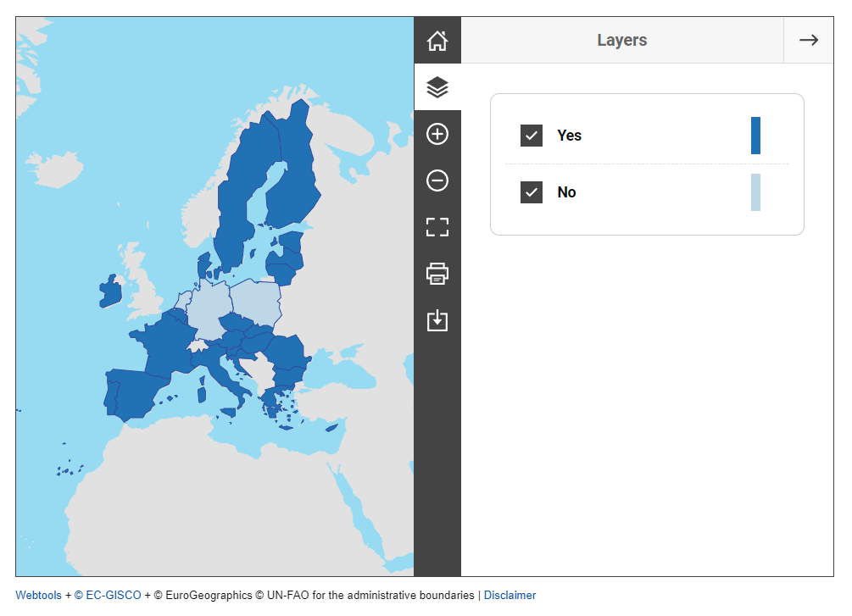Image resolution: width=852 pixels, height=616 pixels.
Task: Zoom in with the plus icon
Action: pyautogui.click(x=437, y=134)
